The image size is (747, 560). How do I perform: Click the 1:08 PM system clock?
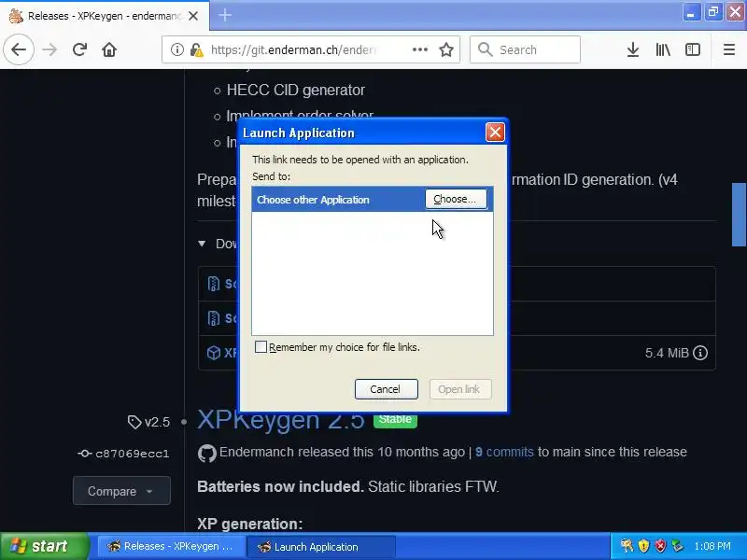tap(712, 546)
